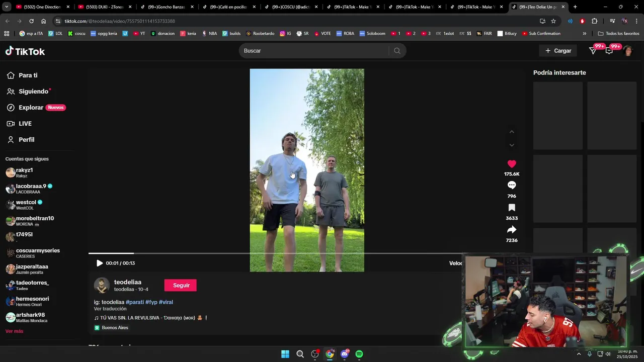Open the TÚ VAS SIN sound link

[x=151, y=318]
